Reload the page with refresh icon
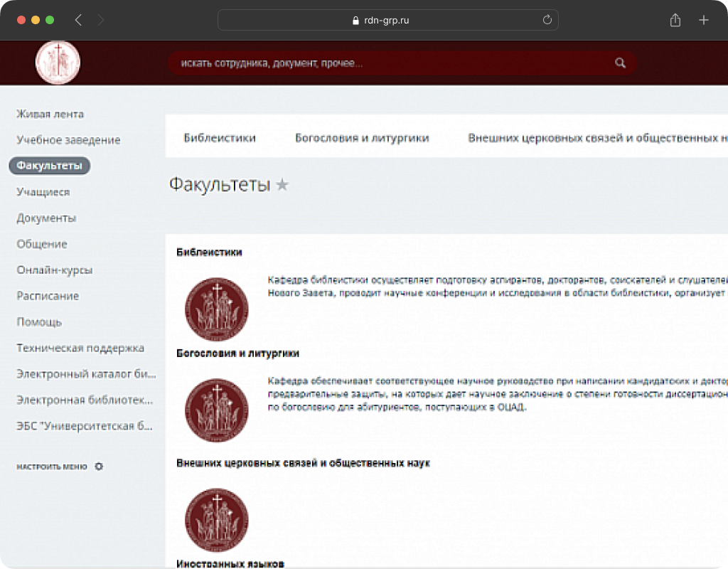This screenshot has width=728, height=569. coord(547,20)
